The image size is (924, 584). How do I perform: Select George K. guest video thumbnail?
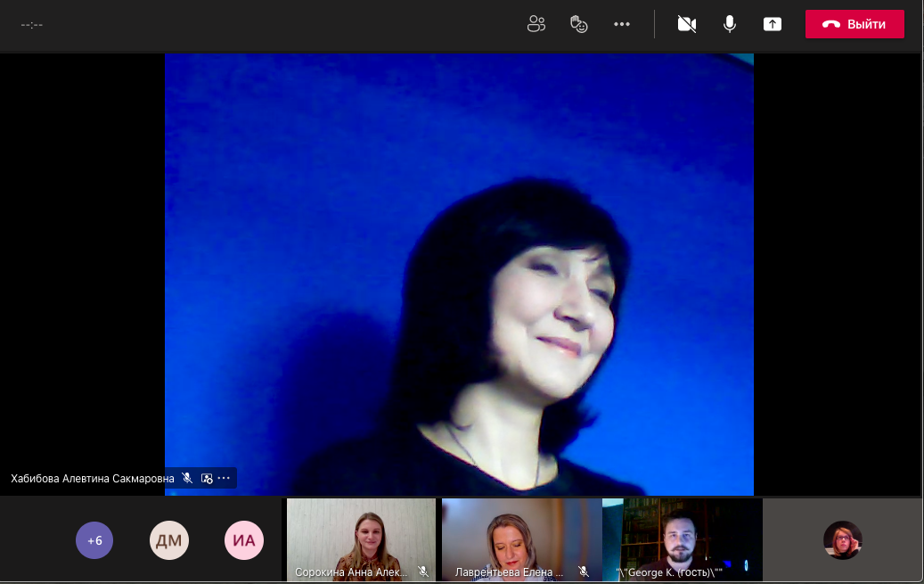(682, 535)
